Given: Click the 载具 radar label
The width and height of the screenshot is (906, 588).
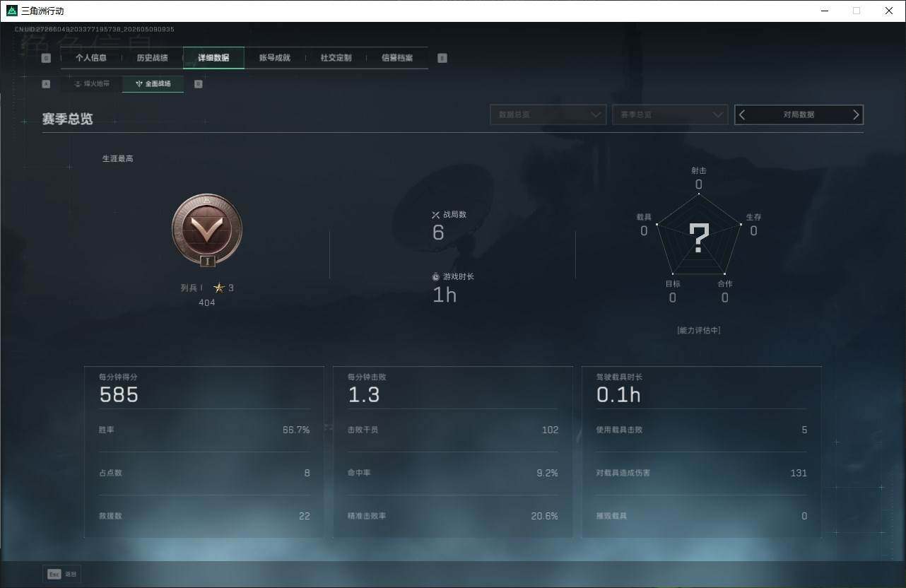Looking at the screenshot, I should click(x=644, y=217).
